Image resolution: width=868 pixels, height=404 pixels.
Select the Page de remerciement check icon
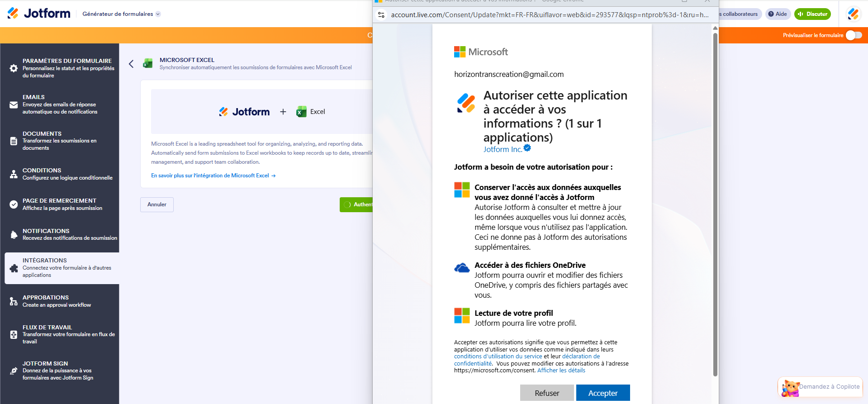tap(14, 204)
